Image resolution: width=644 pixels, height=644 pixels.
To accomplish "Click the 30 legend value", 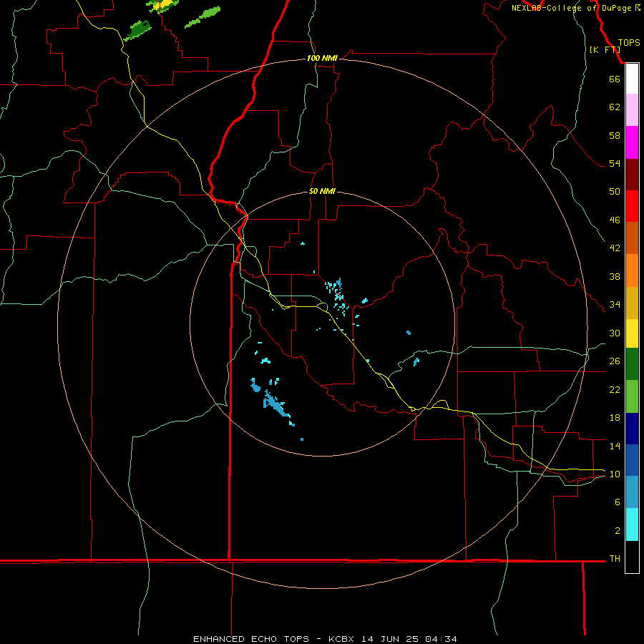I will tap(615, 333).
